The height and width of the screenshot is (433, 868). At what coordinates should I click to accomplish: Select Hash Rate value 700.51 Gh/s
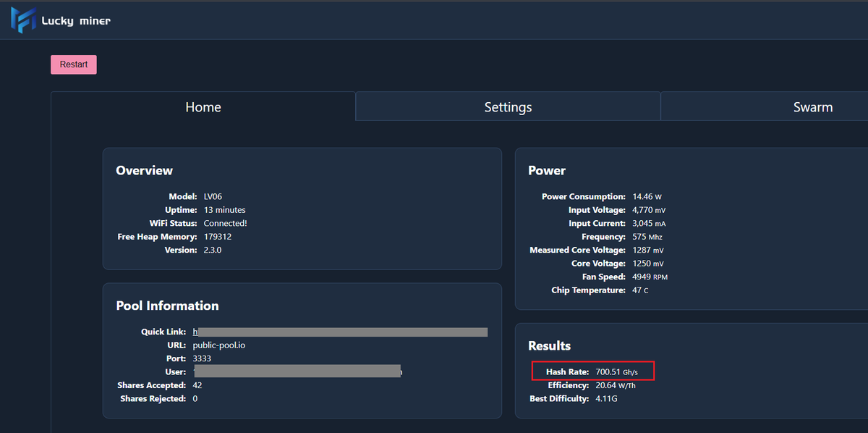(616, 372)
